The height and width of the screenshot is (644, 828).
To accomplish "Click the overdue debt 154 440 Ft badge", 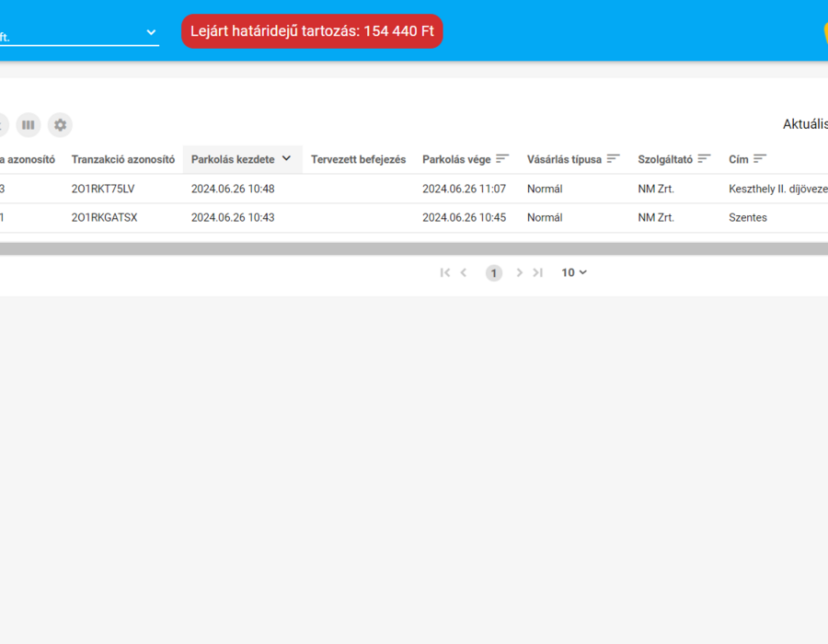I will pyautogui.click(x=312, y=31).
